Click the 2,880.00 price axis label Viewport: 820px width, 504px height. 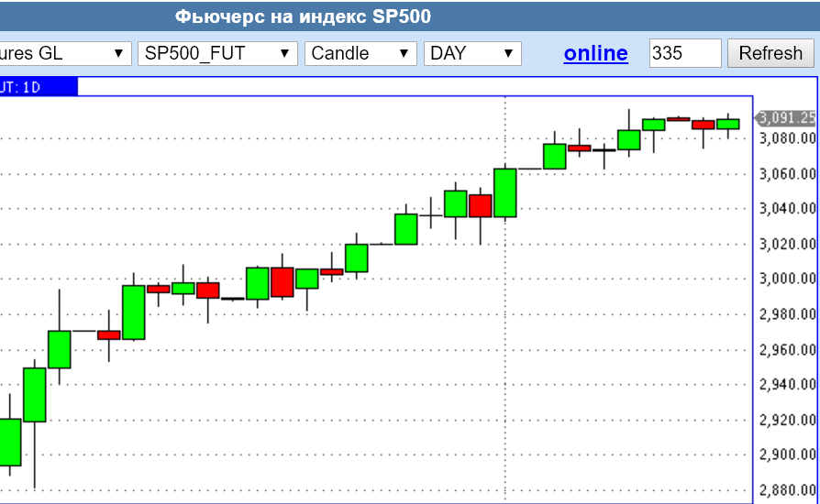click(788, 490)
